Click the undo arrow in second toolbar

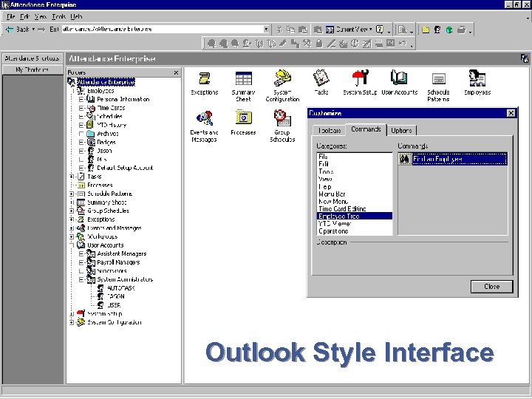(x=403, y=44)
